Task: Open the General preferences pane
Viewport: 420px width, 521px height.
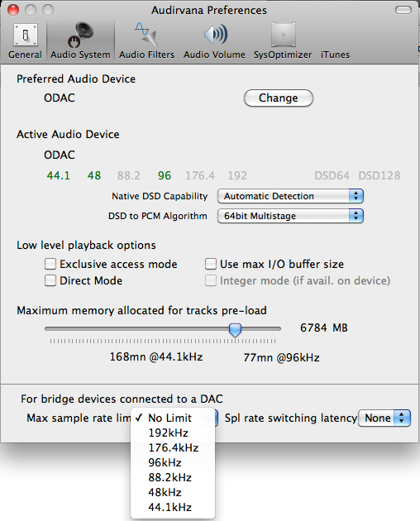Action: 25,41
